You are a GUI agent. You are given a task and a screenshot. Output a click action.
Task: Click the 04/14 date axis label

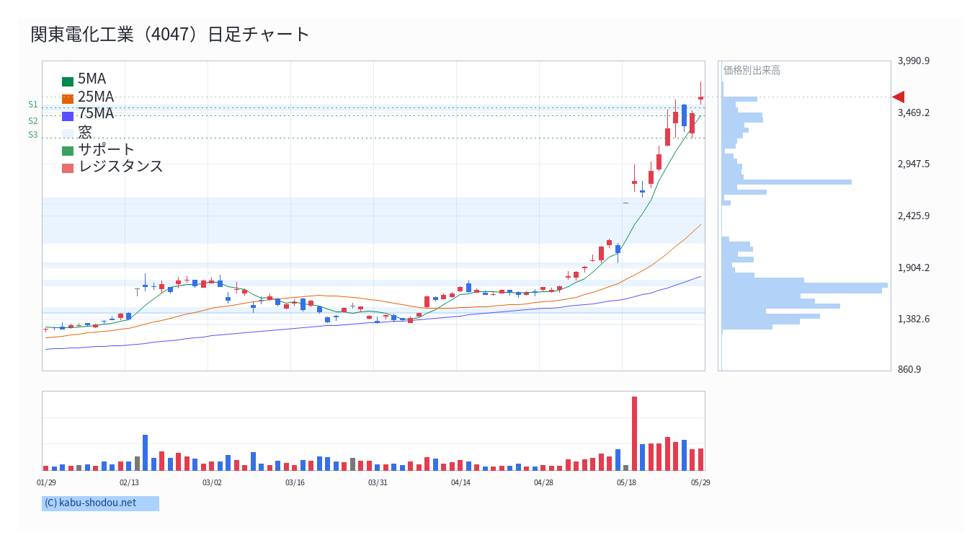pyautogui.click(x=460, y=482)
